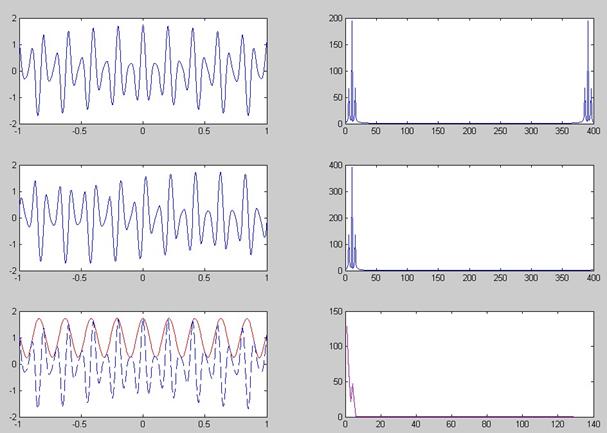
Task: Select the middle-left waveform plot axes
Action: 143,217
